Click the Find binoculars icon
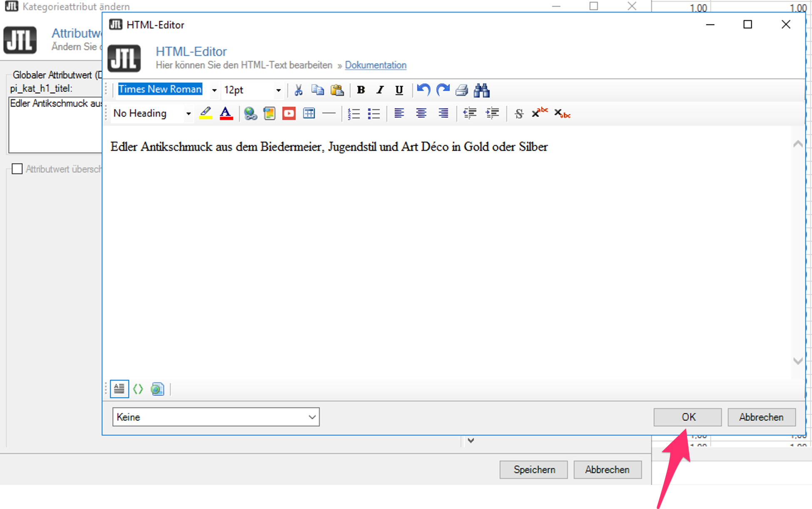The height and width of the screenshot is (509, 812). point(481,90)
